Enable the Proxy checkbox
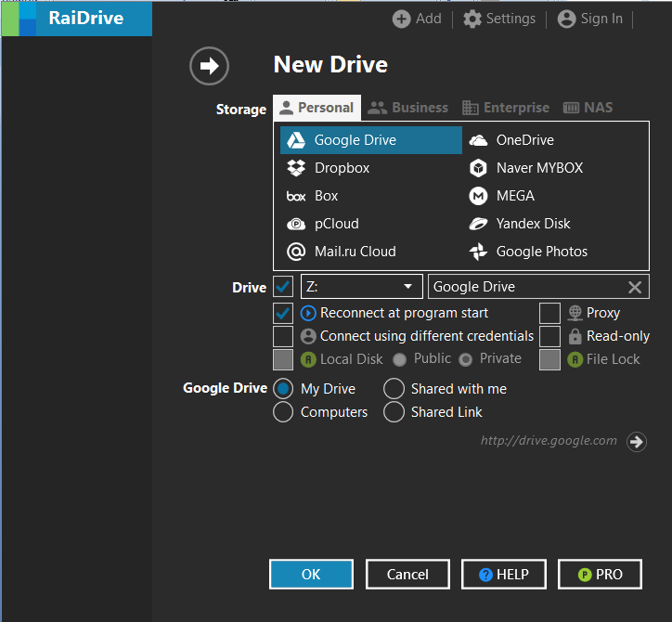Viewport: 672px width, 622px height. click(549, 313)
